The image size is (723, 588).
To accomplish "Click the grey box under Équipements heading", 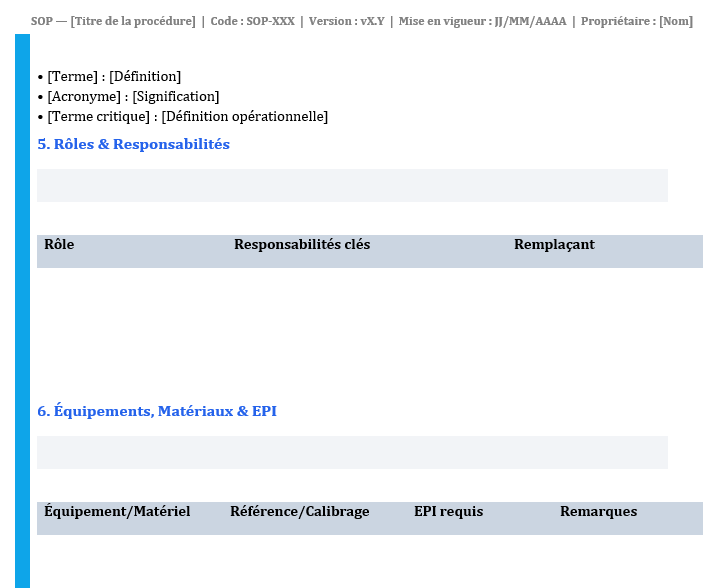I will coord(352,452).
